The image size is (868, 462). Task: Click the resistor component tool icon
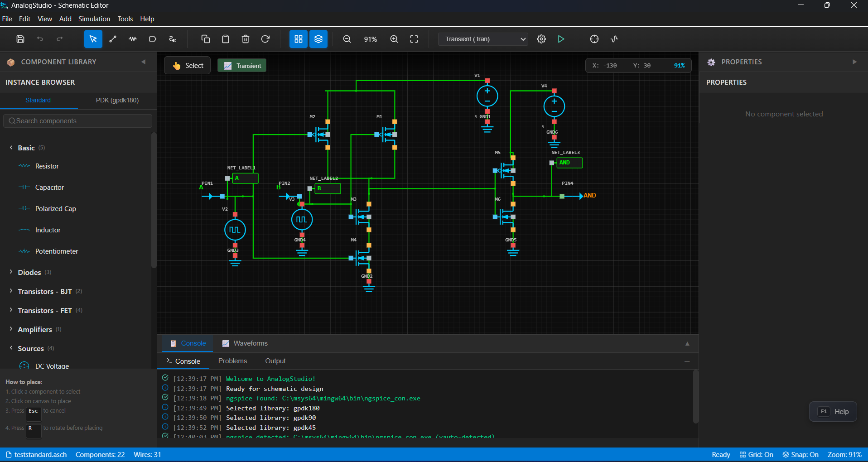[x=133, y=39]
